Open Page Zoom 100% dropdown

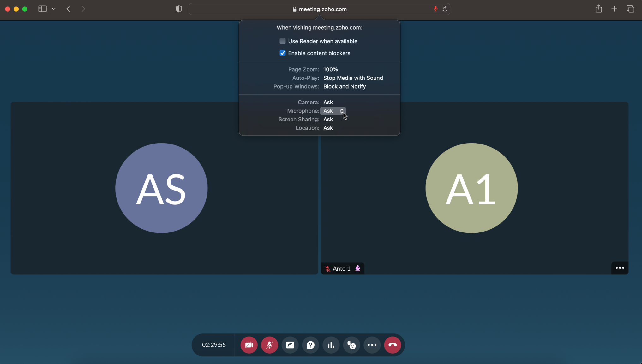coord(330,69)
